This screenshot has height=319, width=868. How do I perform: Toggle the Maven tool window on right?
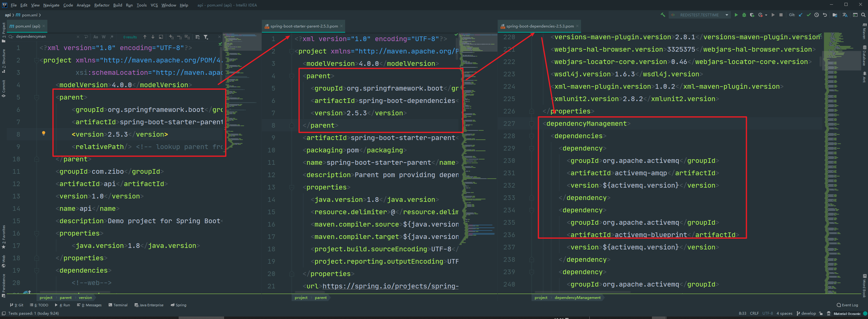coord(864,31)
